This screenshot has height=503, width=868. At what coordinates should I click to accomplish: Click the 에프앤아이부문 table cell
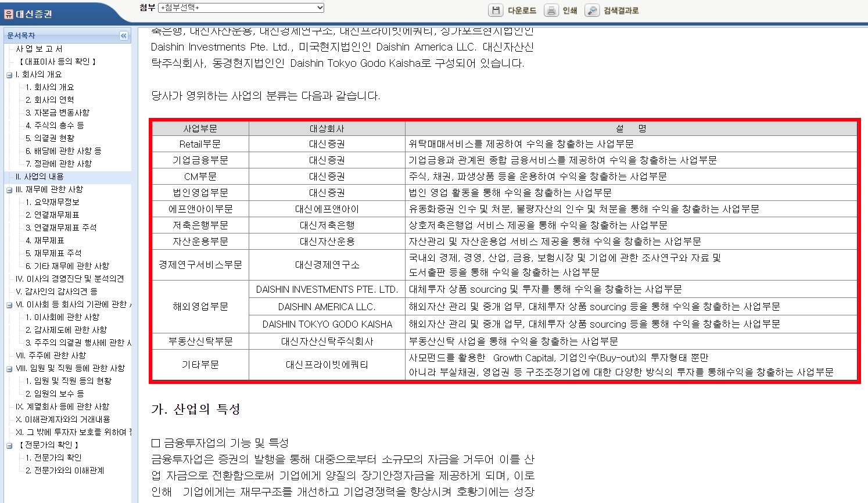point(200,209)
